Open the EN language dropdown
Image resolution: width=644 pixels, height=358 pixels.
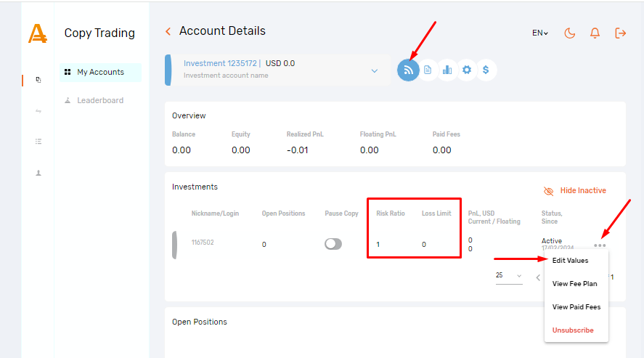coord(540,33)
